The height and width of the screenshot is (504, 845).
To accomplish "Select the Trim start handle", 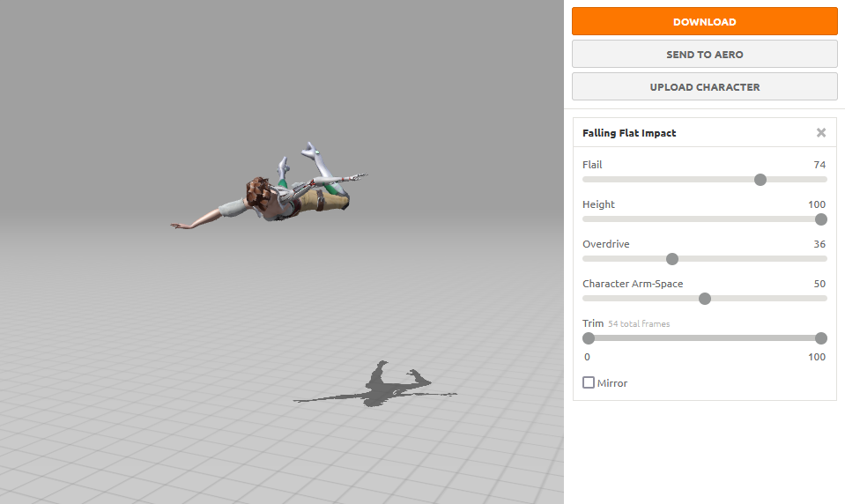I will 589,338.
